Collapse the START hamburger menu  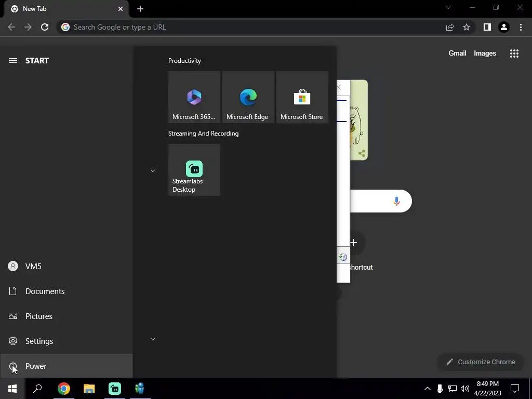click(x=13, y=60)
